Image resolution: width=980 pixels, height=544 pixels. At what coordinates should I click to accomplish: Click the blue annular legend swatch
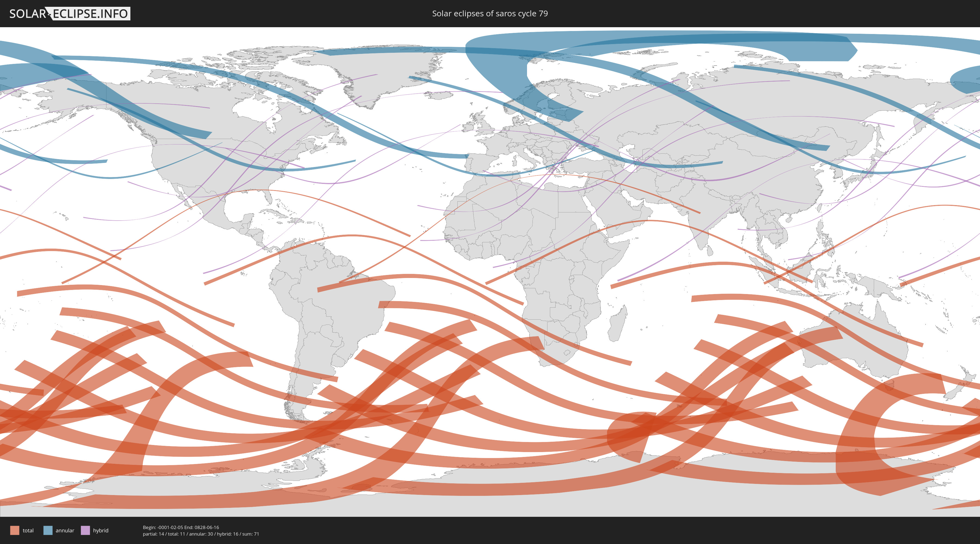(48, 530)
